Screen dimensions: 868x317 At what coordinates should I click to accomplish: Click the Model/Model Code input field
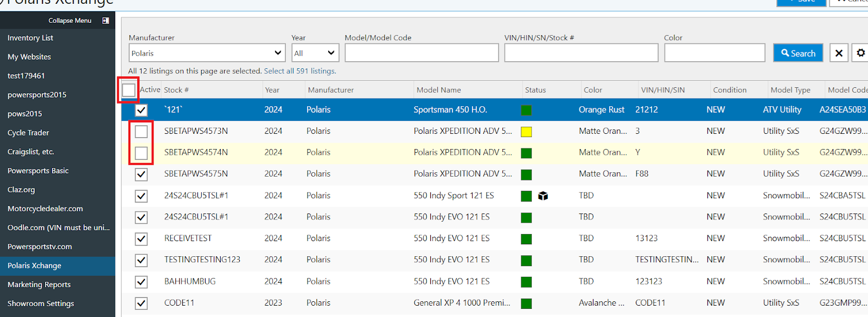[x=422, y=53]
